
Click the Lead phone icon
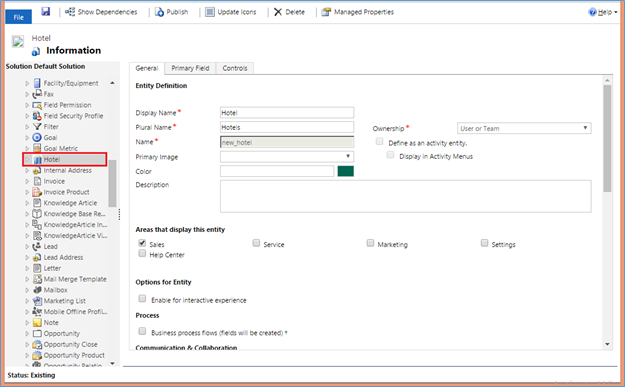(37, 246)
